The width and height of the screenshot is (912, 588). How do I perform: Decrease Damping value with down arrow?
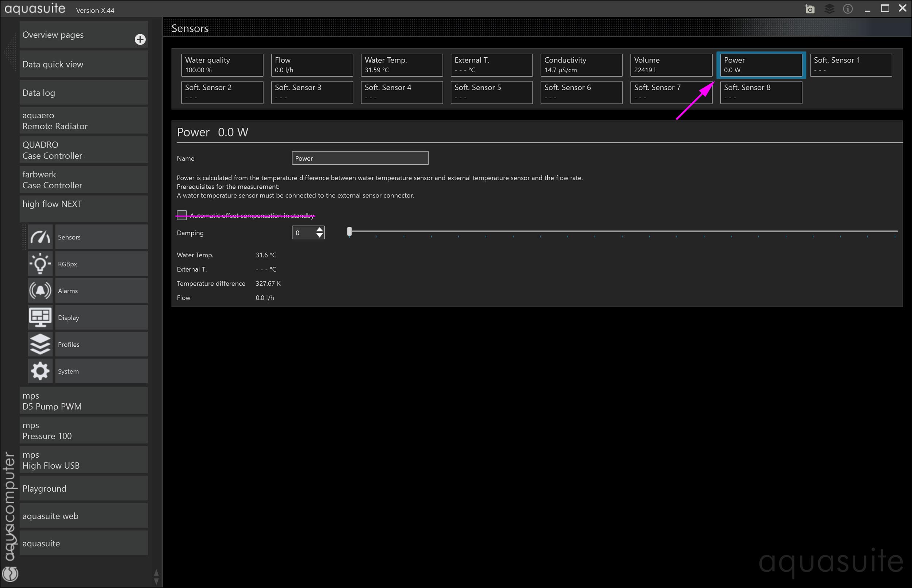pyautogui.click(x=320, y=235)
